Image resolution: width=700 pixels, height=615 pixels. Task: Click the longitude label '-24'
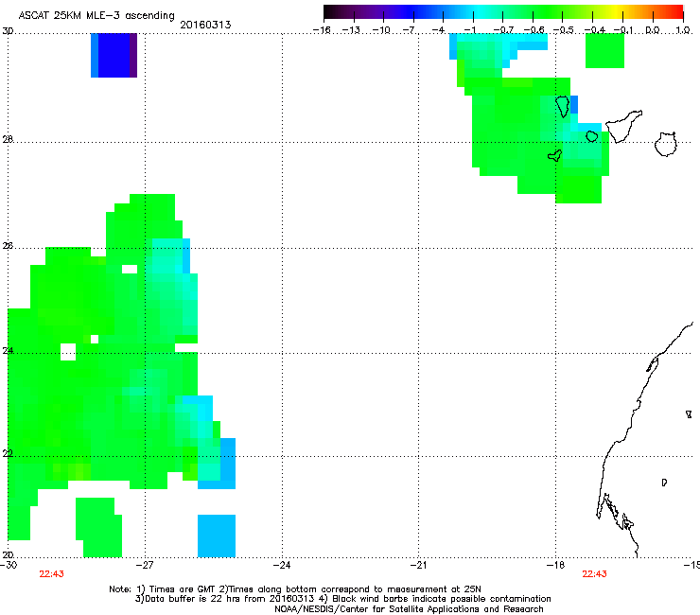pyautogui.click(x=282, y=565)
